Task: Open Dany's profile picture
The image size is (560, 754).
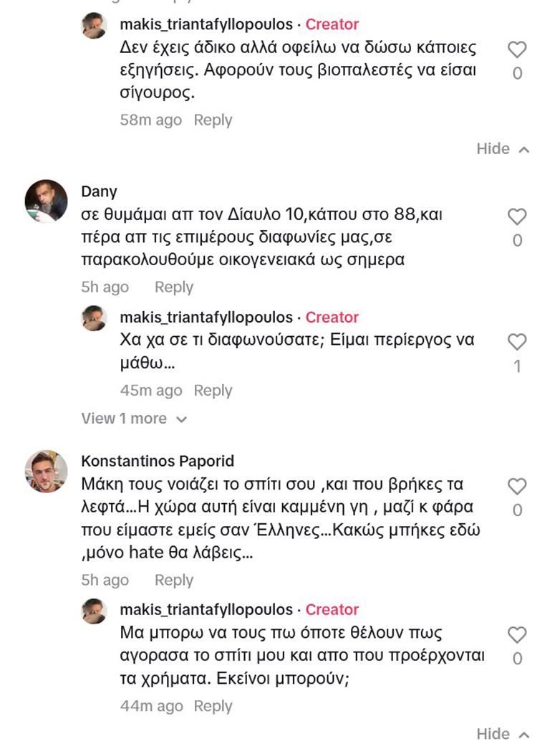Action: coord(47,201)
